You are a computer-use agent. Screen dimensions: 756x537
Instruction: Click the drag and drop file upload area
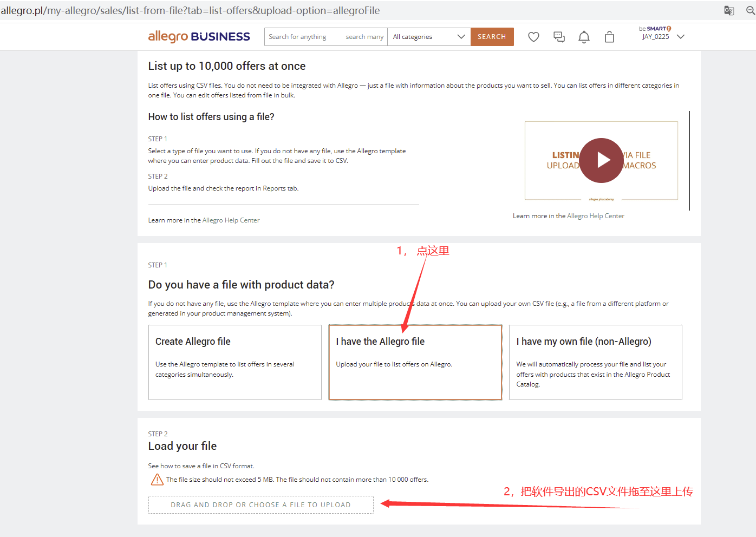(261, 505)
